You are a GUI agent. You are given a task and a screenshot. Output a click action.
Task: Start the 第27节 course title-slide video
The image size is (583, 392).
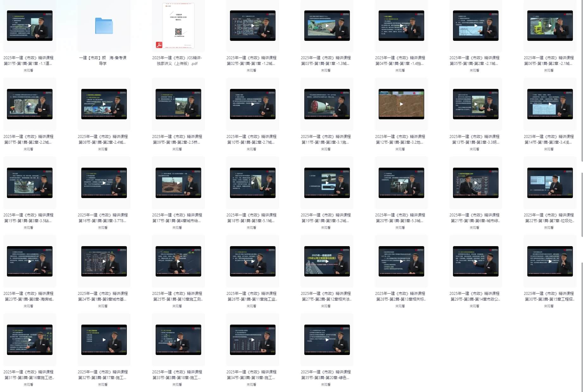(x=327, y=261)
